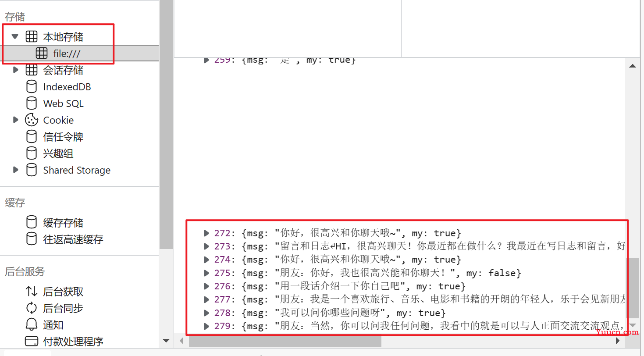Open Shared Storage in the sidebar
The width and height of the screenshot is (644, 356).
77,170
